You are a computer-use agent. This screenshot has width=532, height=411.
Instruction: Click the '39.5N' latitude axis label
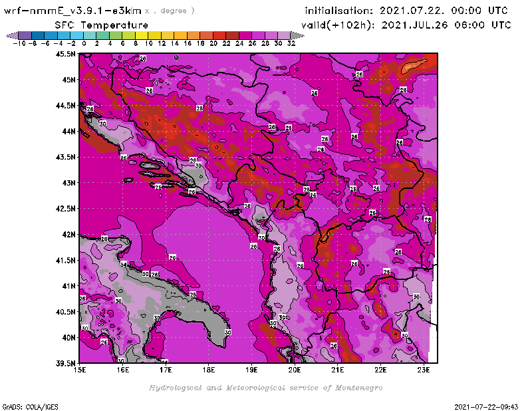pyautogui.click(x=65, y=363)
